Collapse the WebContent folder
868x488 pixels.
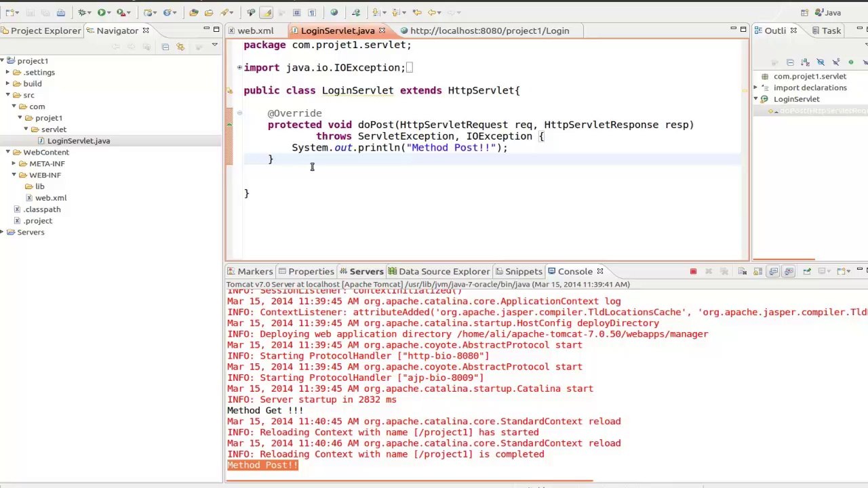[x=8, y=152]
